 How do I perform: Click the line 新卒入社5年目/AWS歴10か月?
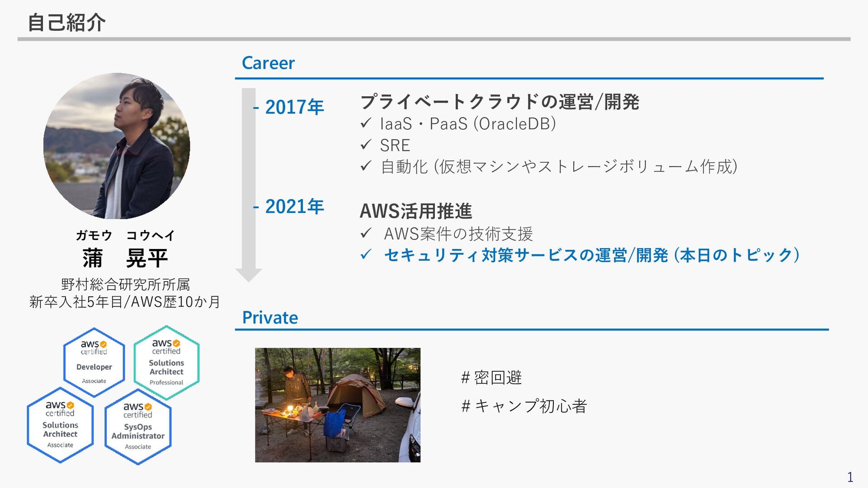click(x=125, y=302)
